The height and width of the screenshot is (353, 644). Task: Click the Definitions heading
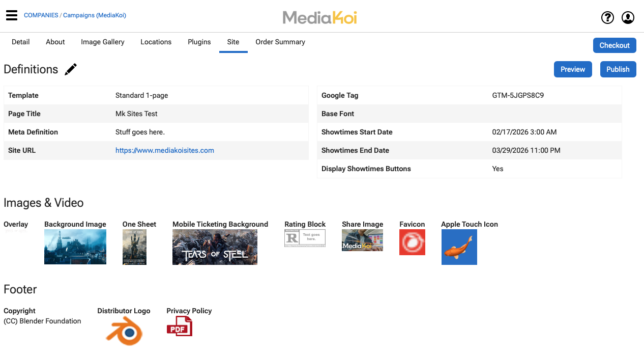coord(31,69)
